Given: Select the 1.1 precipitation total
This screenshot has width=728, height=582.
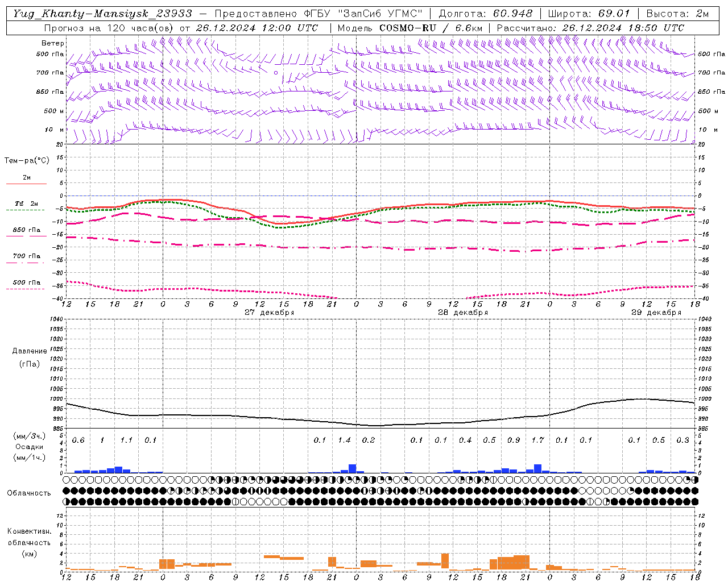Looking at the screenshot, I should (126, 440).
